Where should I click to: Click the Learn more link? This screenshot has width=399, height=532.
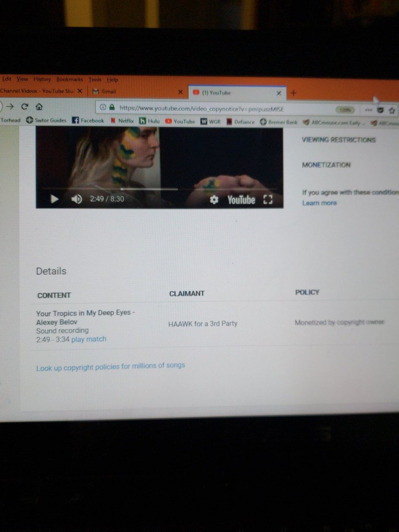coord(319,203)
